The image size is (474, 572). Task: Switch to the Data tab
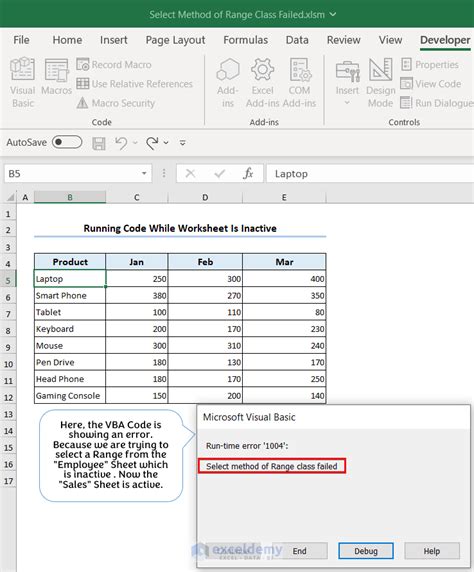pos(297,40)
